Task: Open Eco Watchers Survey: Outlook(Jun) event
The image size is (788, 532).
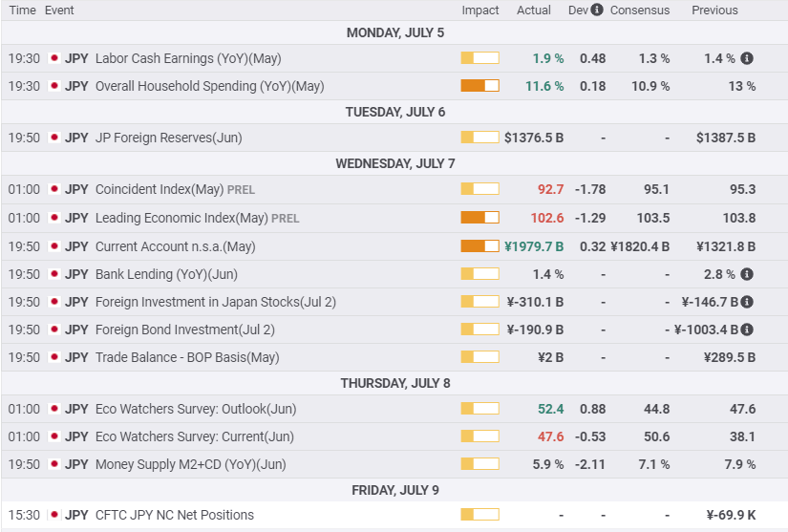Action: [196, 409]
